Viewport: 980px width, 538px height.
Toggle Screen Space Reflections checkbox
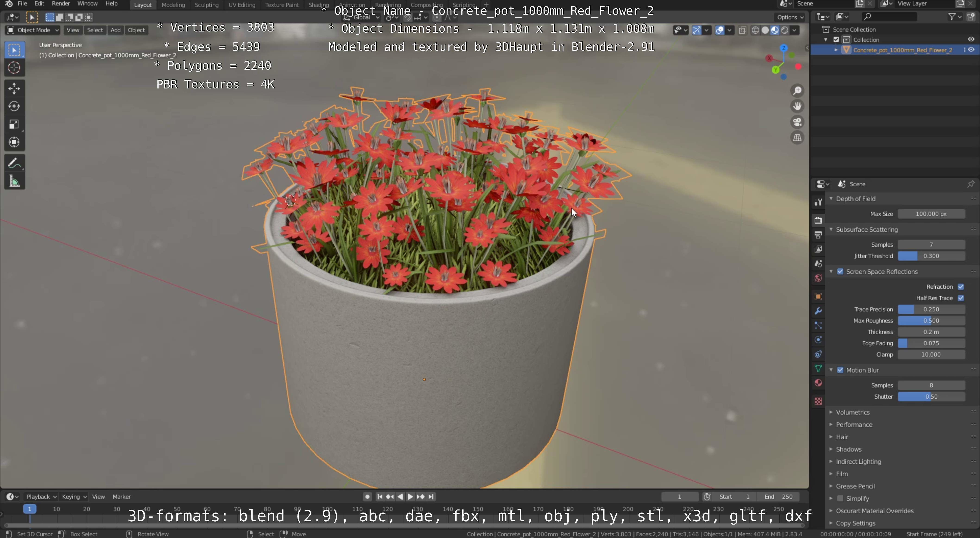(840, 271)
